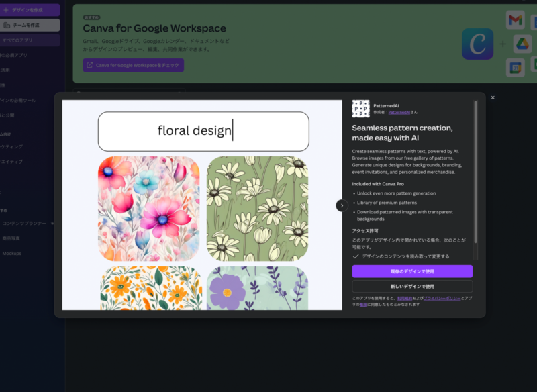Select Mockups in sidebar
The width and height of the screenshot is (537, 392).
[11, 253]
